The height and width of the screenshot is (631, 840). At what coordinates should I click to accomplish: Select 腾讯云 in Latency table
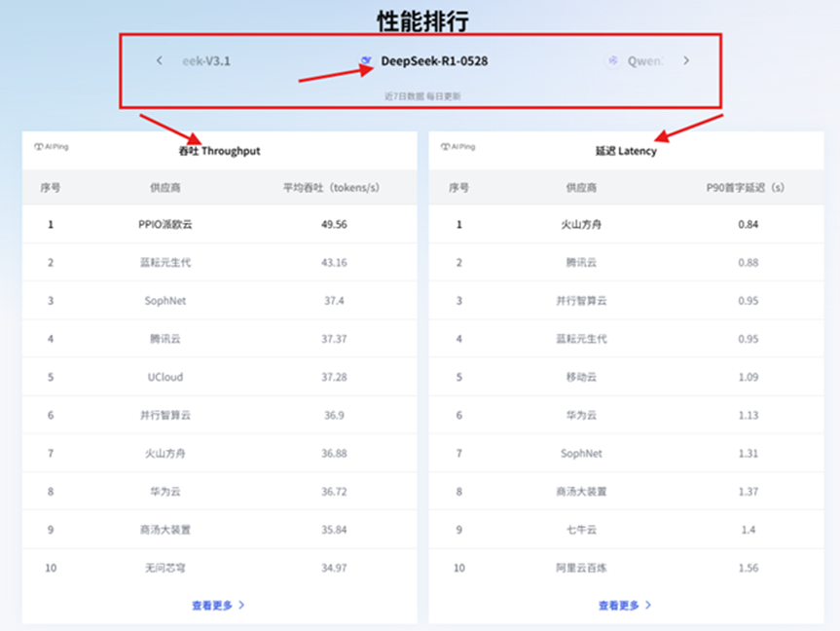(x=581, y=262)
